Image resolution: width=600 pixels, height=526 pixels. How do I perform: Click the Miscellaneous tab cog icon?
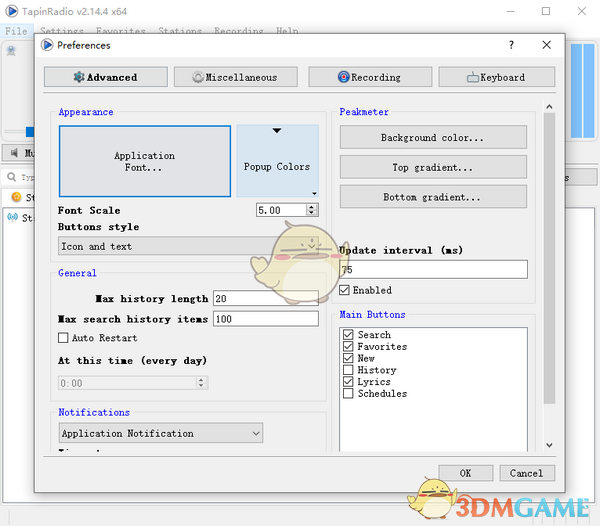[x=198, y=77]
